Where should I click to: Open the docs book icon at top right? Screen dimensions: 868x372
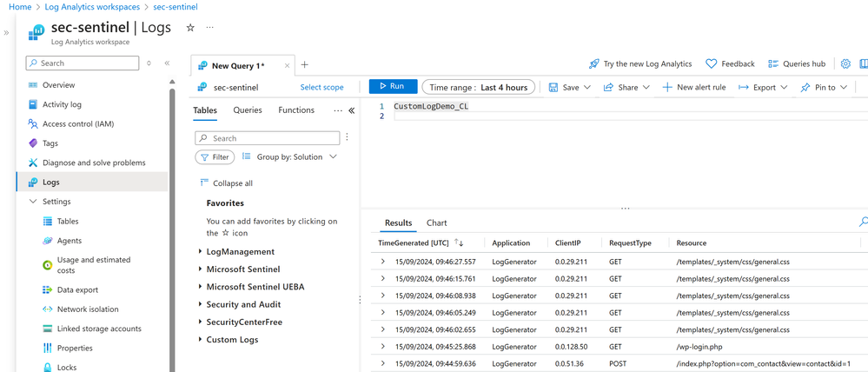[863, 63]
